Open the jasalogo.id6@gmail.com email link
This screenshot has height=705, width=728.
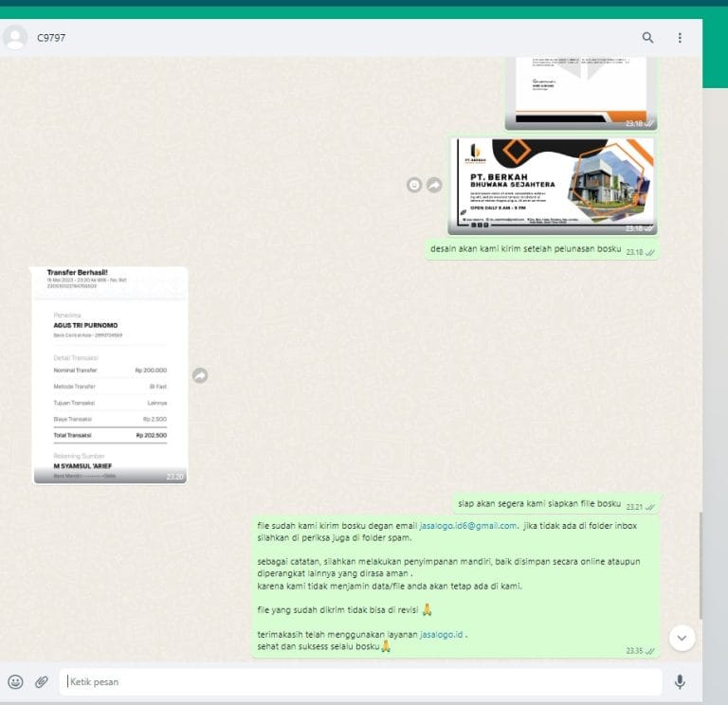pos(468,525)
